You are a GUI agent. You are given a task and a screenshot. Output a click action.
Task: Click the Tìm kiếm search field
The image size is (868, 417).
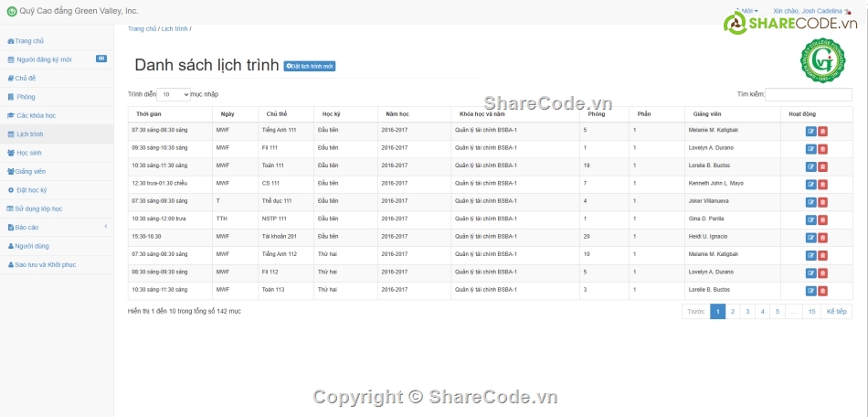[x=808, y=94]
